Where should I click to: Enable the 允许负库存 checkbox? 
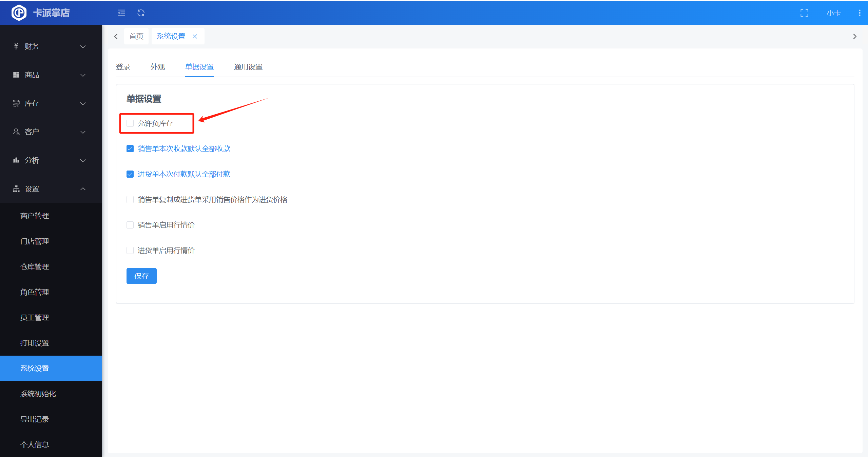[x=130, y=123]
